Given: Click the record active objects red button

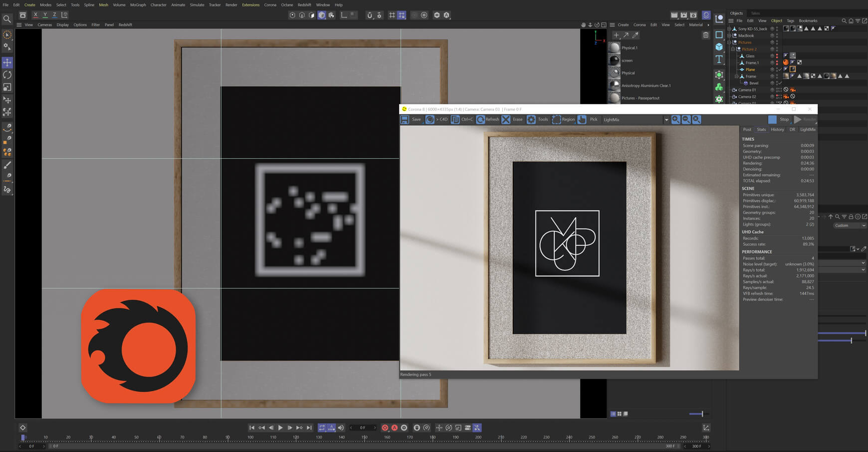Looking at the screenshot, I should pyautogui.click(x=385, y=428).
